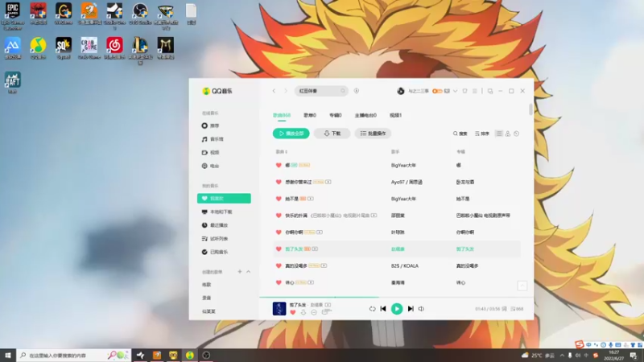644x362 pixels.
Task: Open the skin theme icon in header
Action: 465,91
